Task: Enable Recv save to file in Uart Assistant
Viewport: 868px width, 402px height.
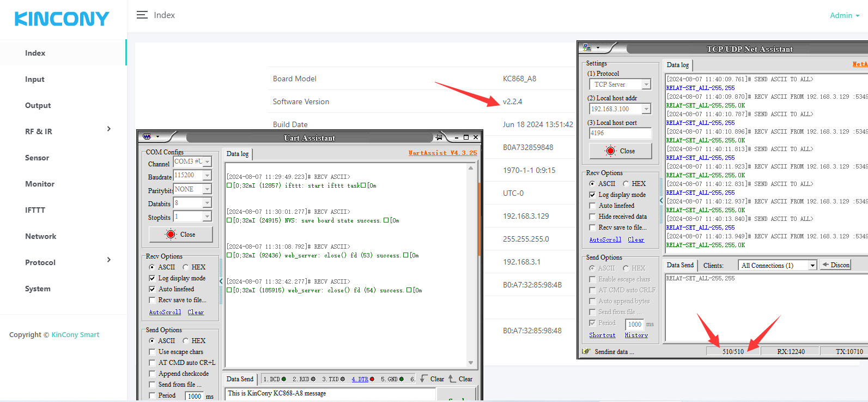Action: pos(153,300)
